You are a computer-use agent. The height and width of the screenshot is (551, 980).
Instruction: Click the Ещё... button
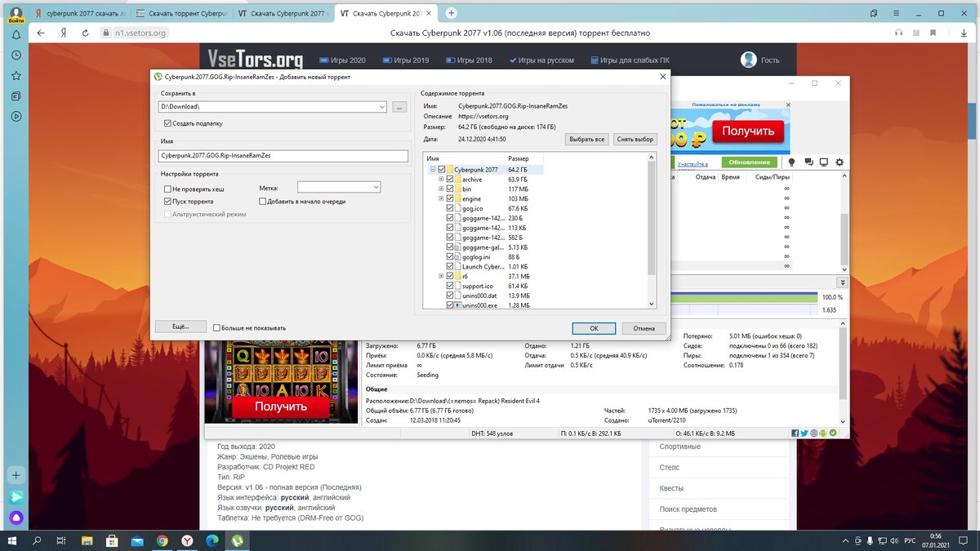pyautogui.click(x=180, y=327)
